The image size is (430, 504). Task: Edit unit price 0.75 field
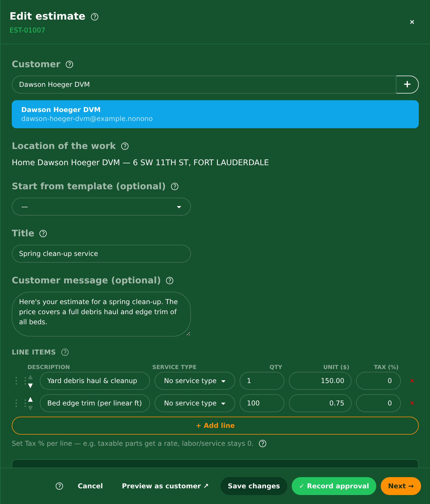[x=320, y=403]
